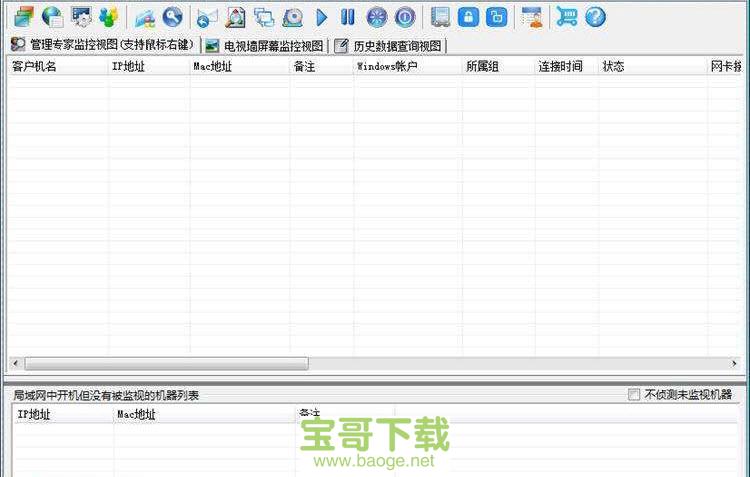The width and height of the screenshot is (750, 477).
Task: Click the horizontal scrollbar right arrow
Action: [x=734, y=364]
